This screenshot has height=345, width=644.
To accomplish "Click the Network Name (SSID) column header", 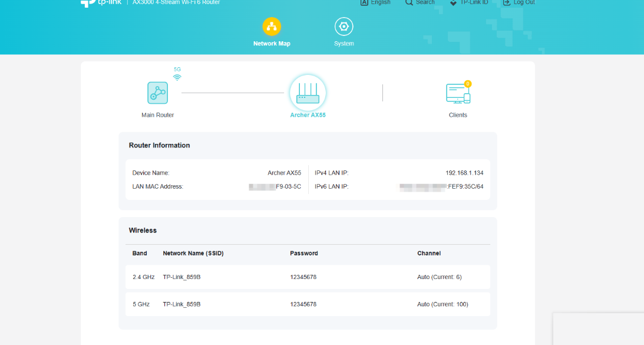I will [x=193, y=254].
